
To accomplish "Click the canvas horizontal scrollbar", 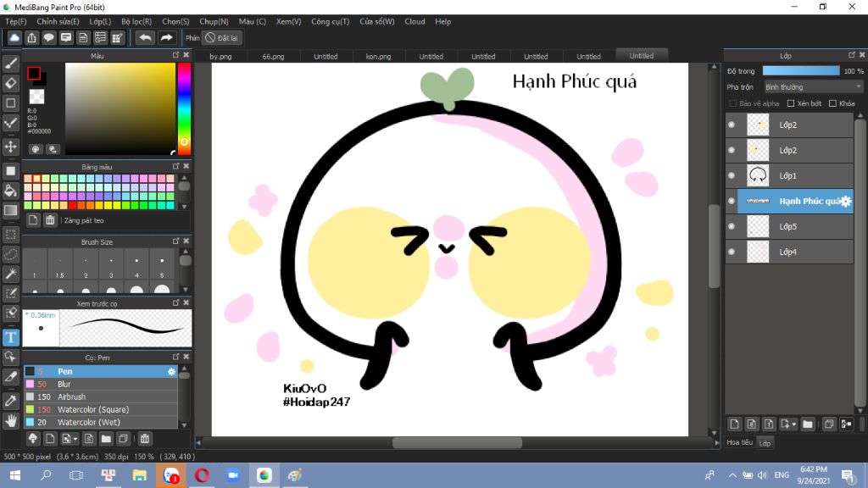I will (x=457, y=442).
